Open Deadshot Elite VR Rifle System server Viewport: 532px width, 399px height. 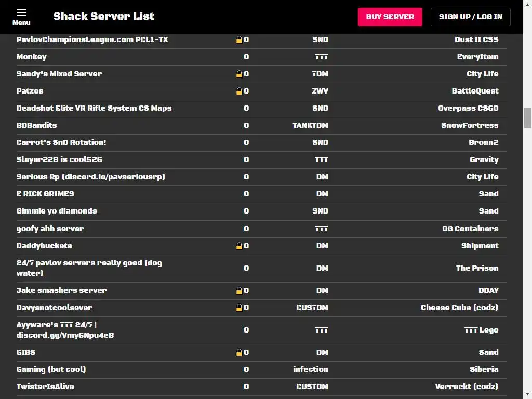click(262, 108)
